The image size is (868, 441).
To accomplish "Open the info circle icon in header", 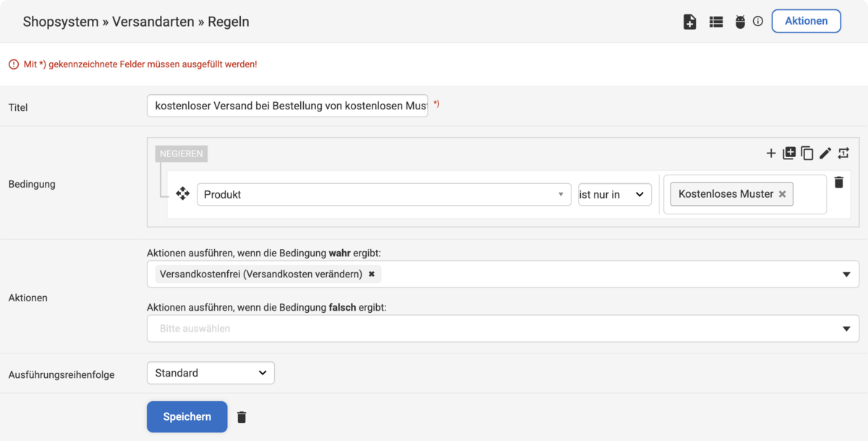I will click(758, 22).
